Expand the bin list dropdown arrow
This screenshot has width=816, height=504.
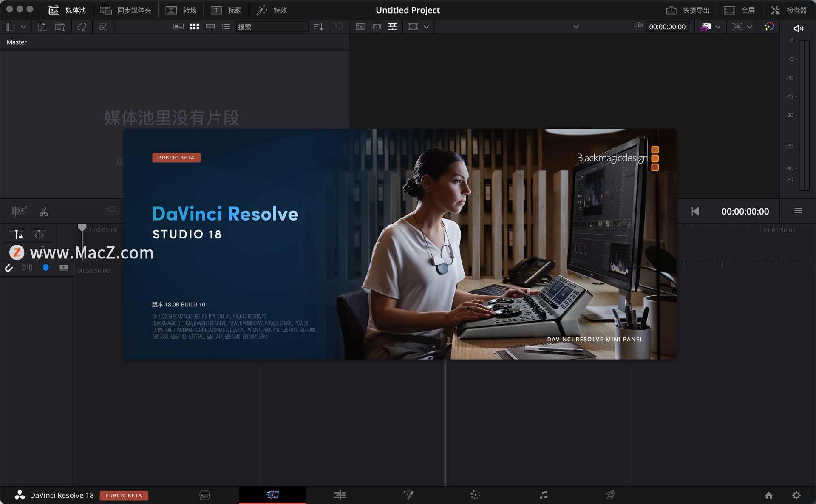pos(23,27)
